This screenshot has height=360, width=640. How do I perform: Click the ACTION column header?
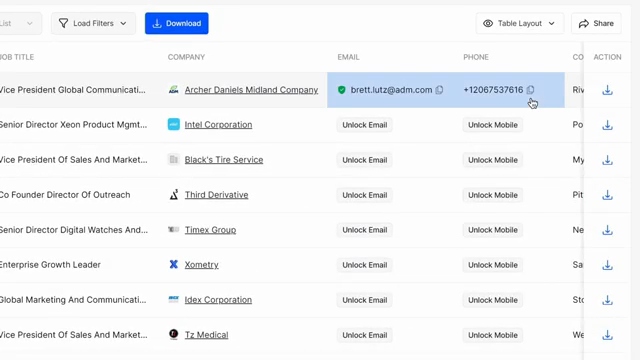pyautogui.click(x=607, y=57)
